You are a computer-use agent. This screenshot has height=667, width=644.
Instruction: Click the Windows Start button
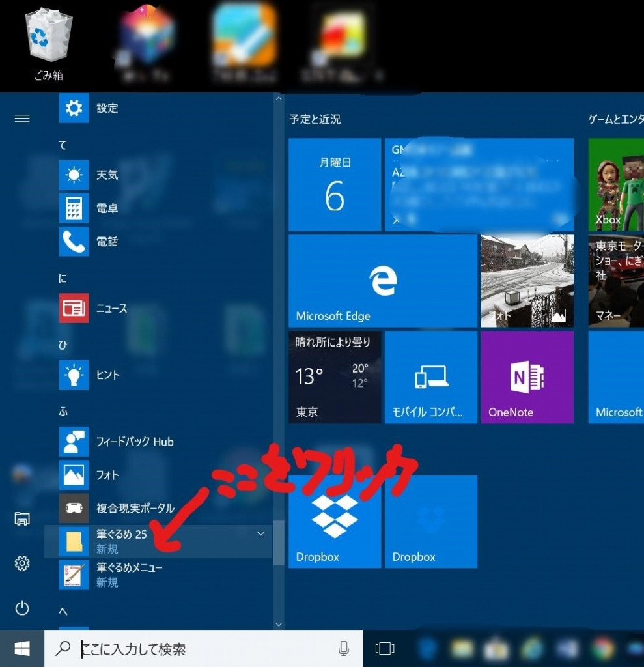(22, 649)
